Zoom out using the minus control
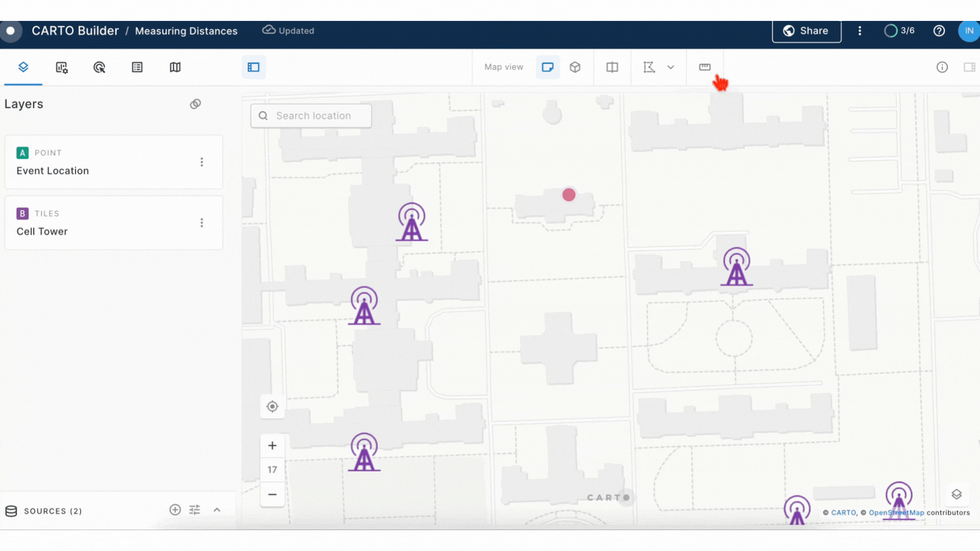The width and height of the screenshot is (980, 551). tap(272, 494)
